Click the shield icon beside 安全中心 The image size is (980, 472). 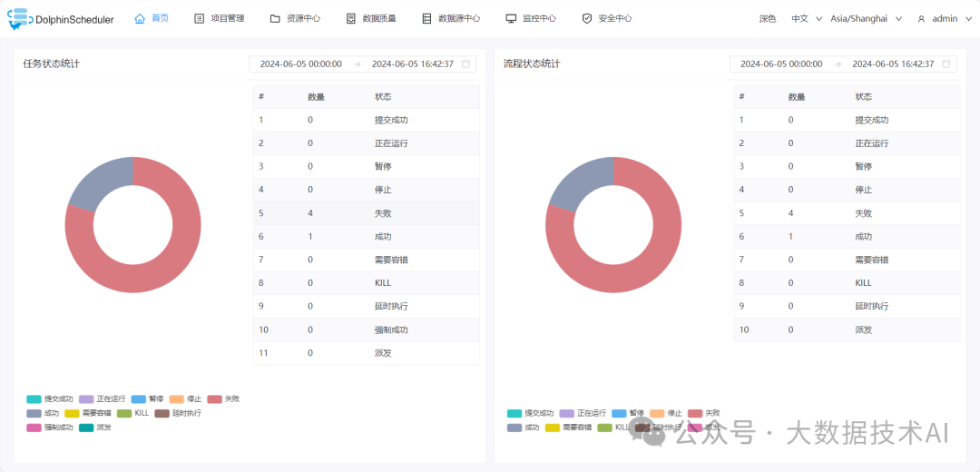[586, 19]
